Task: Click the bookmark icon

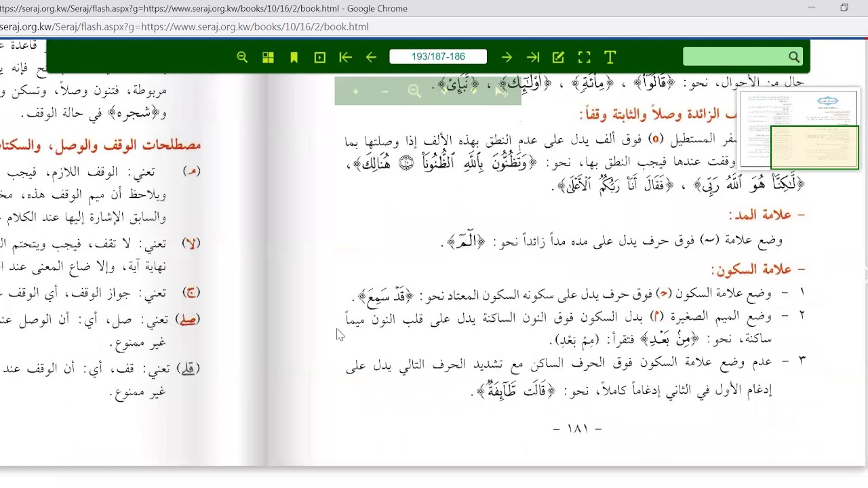Action: 294,58
